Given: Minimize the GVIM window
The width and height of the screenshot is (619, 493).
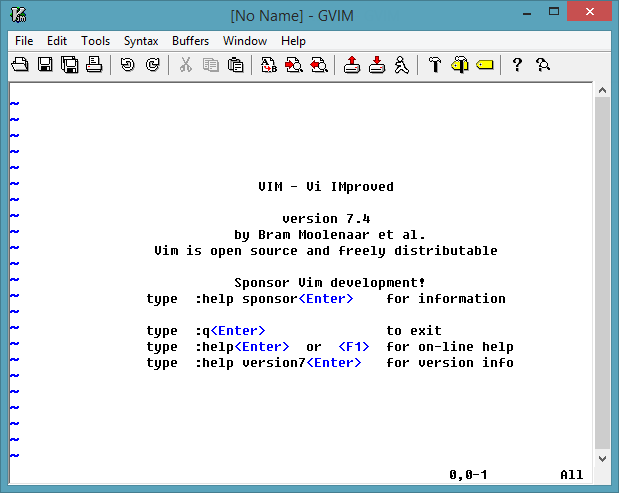Looking at the screenshot, I should [x=527, y=13].
